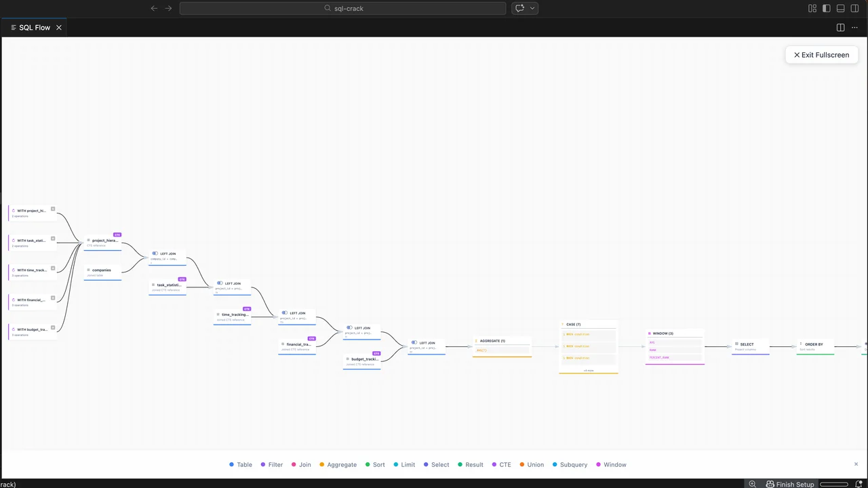Open the chat dropdown arrow in title bar
This screenshot has width=868, height=488.
[533, 8]
